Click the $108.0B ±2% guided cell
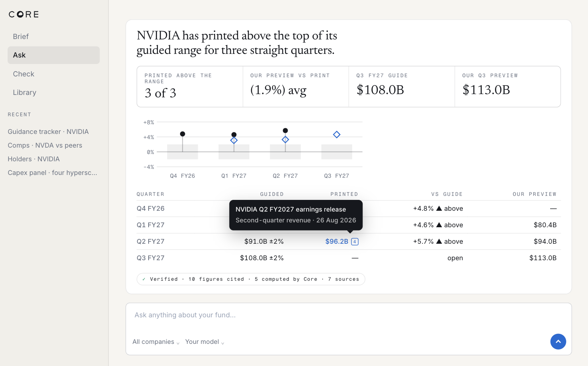Viewport: 588px width, 366px height. click(262, 258)
